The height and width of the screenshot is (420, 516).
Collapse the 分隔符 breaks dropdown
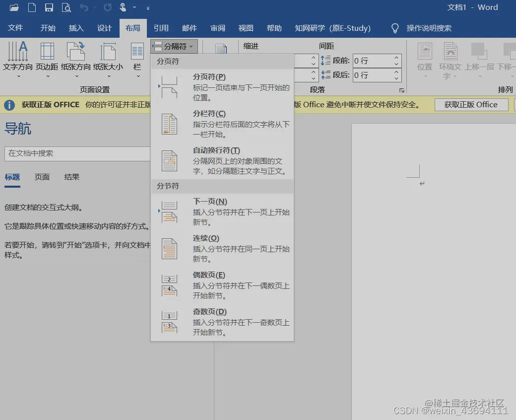tap(175, 46)
